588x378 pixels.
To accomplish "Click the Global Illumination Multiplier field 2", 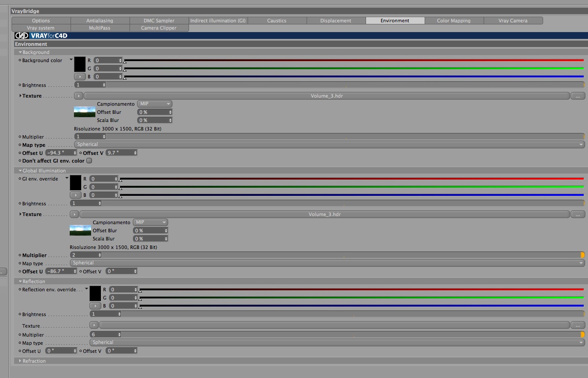I will click(x=86, y=255).
